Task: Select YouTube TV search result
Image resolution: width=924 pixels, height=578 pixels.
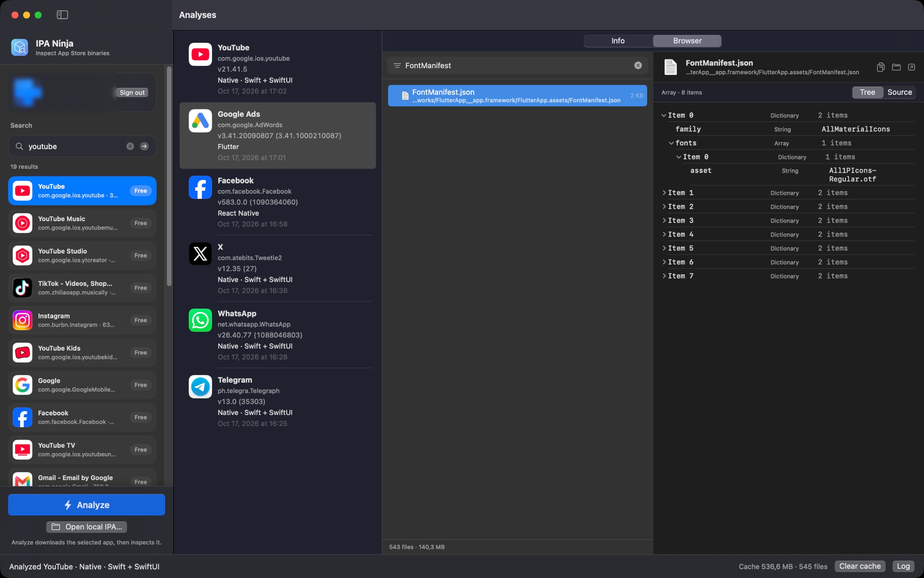Action: [x=82, y=450]
